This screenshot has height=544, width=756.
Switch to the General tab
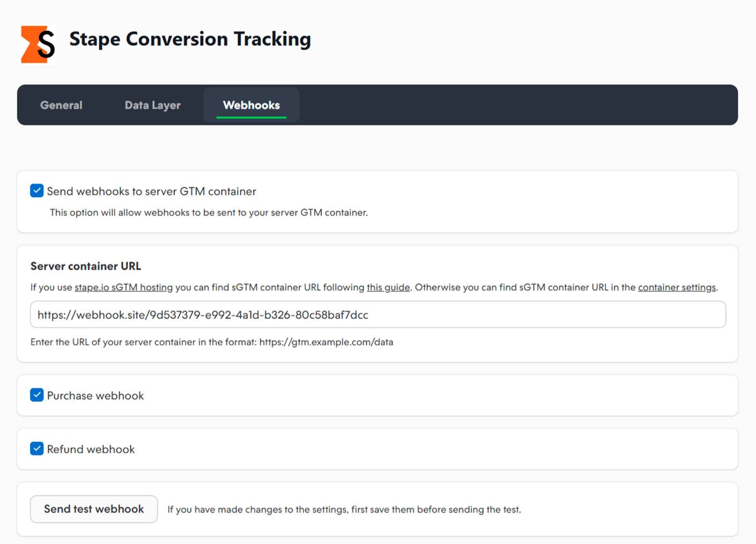(x=61, y=105)
